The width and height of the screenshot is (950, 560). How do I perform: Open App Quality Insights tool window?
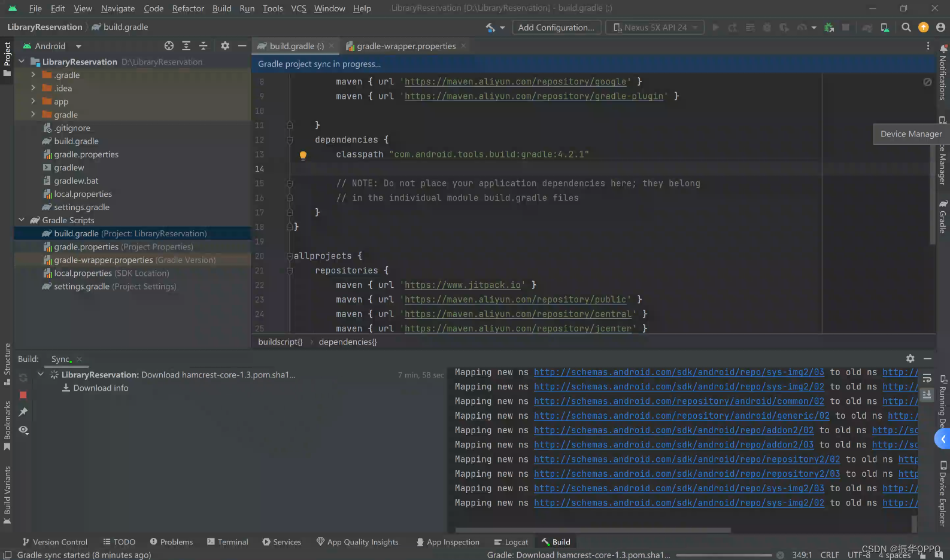coord(357,542)
